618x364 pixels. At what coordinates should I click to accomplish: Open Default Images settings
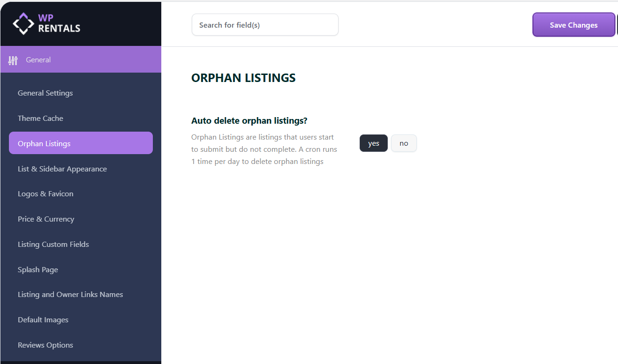click(x=43, y=320)
